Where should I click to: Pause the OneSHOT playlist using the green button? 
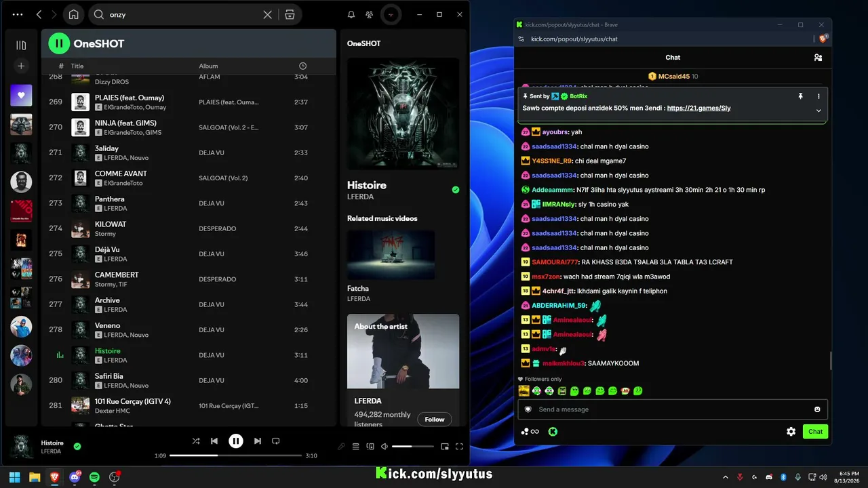pyautogui.click(x=59, y=43)
